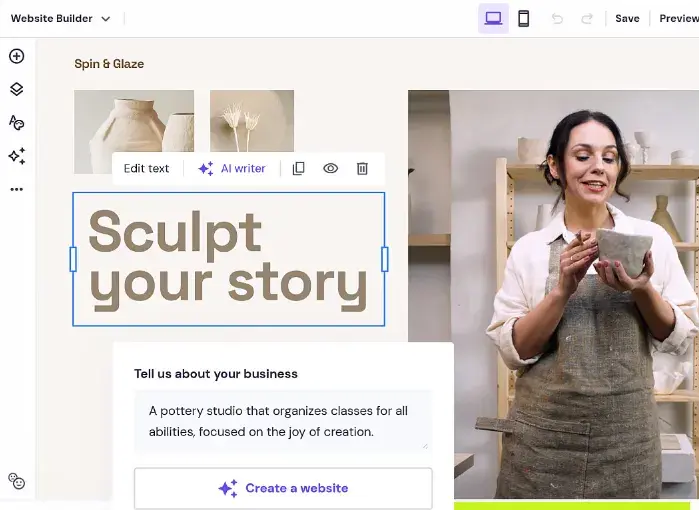The width and height of the screenshot is (699, 510).
Task: Open the website styles icon
Action: coord(16,122)
